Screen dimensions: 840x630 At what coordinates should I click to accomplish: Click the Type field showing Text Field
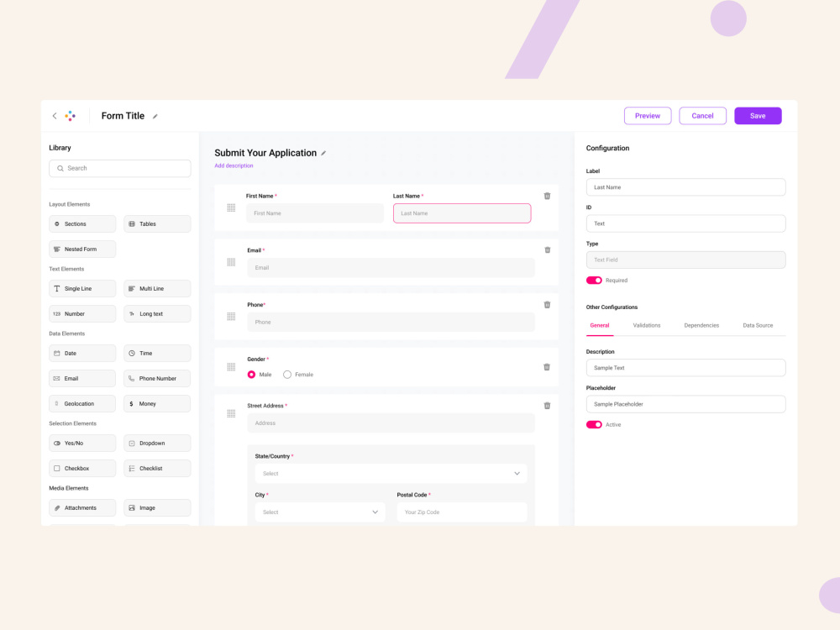(685, 260)
